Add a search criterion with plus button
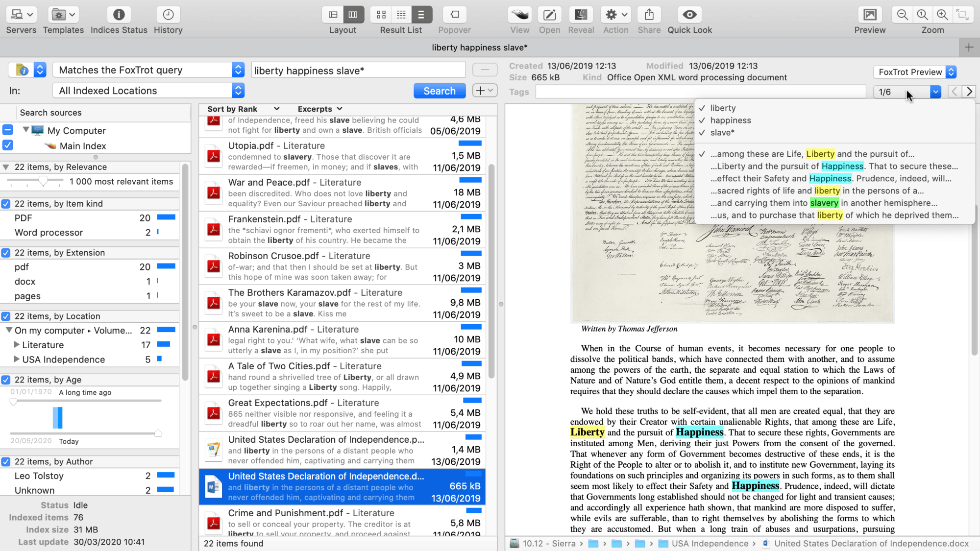The image size is (980, 551). [x=485, y=90]
